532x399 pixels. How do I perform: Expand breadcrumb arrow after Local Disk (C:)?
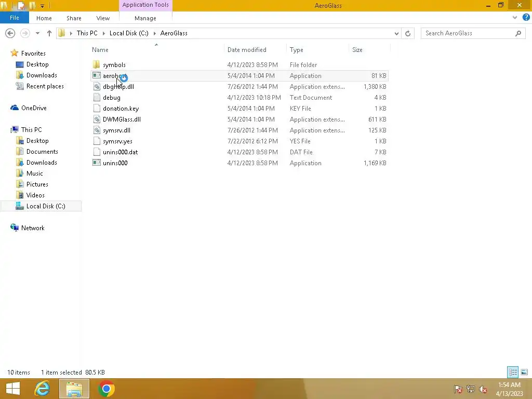(x=155, y=33)
